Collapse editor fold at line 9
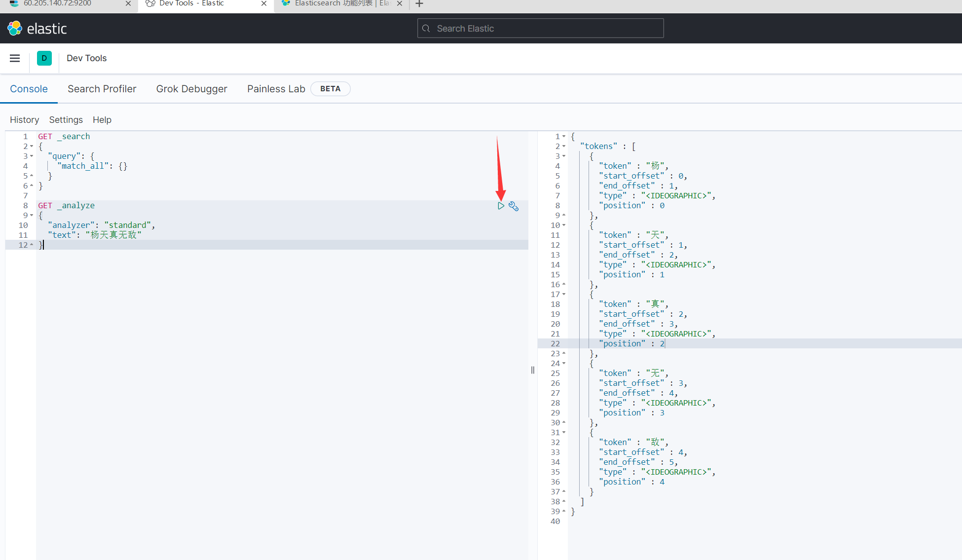The height and width of the screenshot is (560, 962). click(x=32, y=216)
